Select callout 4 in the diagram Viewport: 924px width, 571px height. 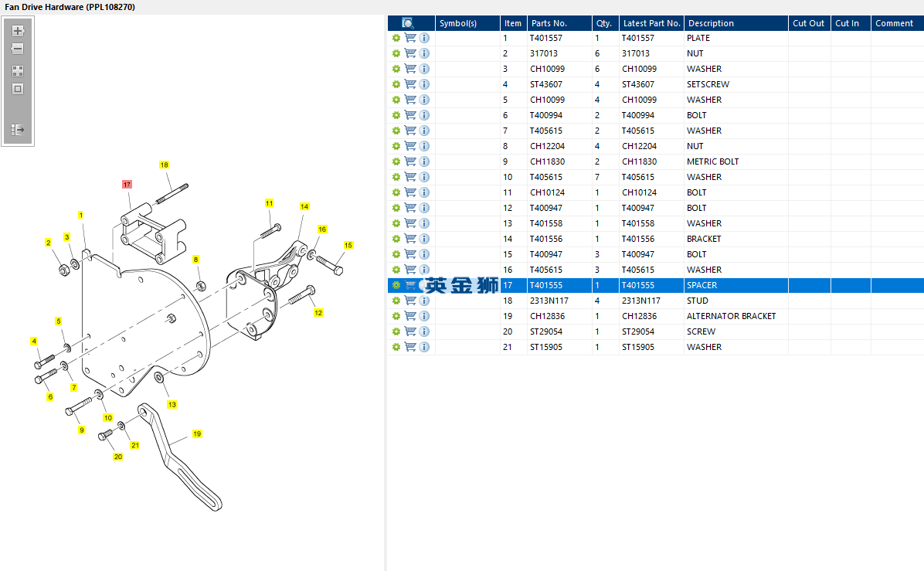(x=33, y=342)
